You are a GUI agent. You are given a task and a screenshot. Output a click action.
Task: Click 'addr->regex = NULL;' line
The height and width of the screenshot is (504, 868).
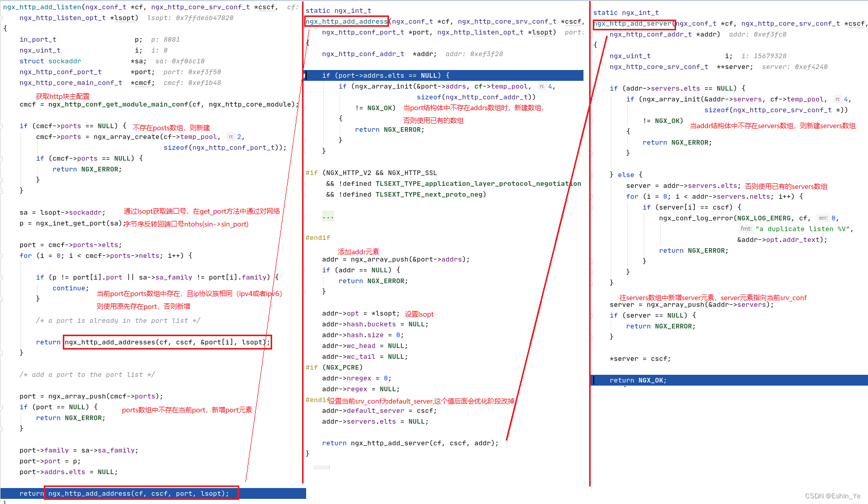(361, 389)
